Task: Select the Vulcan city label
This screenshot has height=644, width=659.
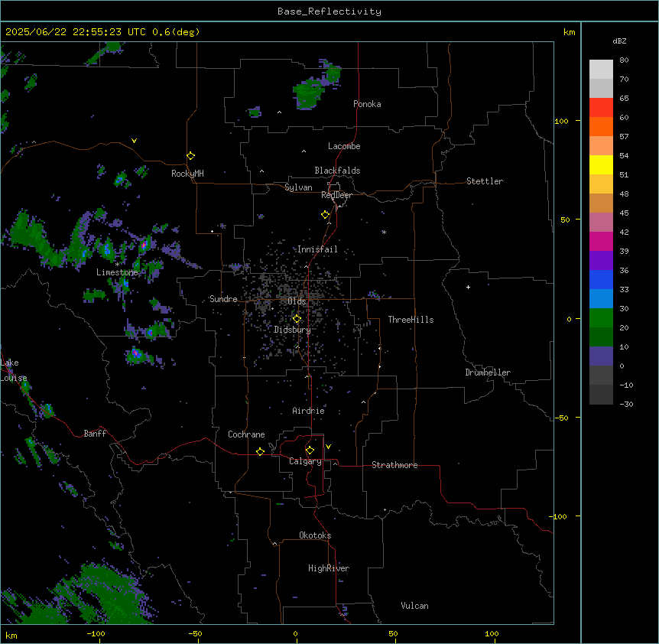Action: coord(415,606)
